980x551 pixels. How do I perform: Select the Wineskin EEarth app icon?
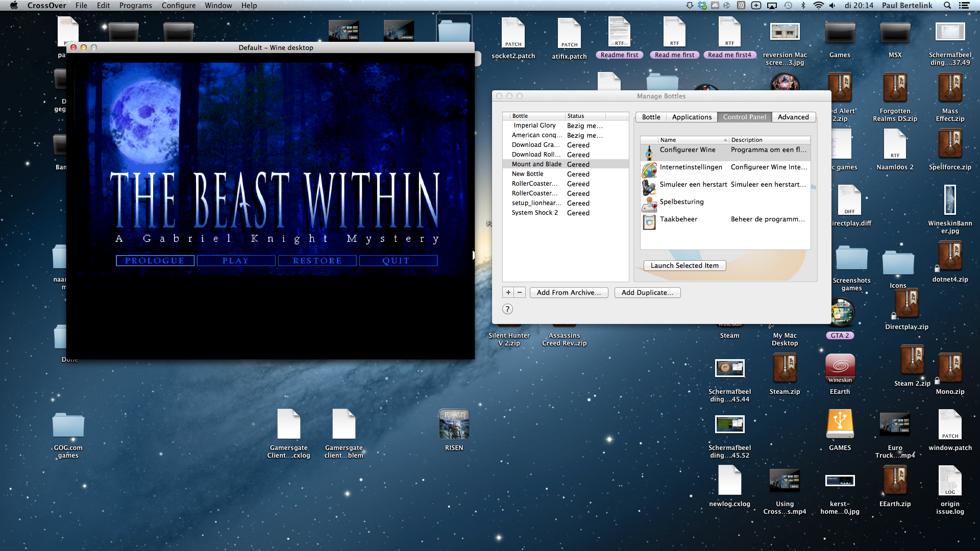coord(840,368)
